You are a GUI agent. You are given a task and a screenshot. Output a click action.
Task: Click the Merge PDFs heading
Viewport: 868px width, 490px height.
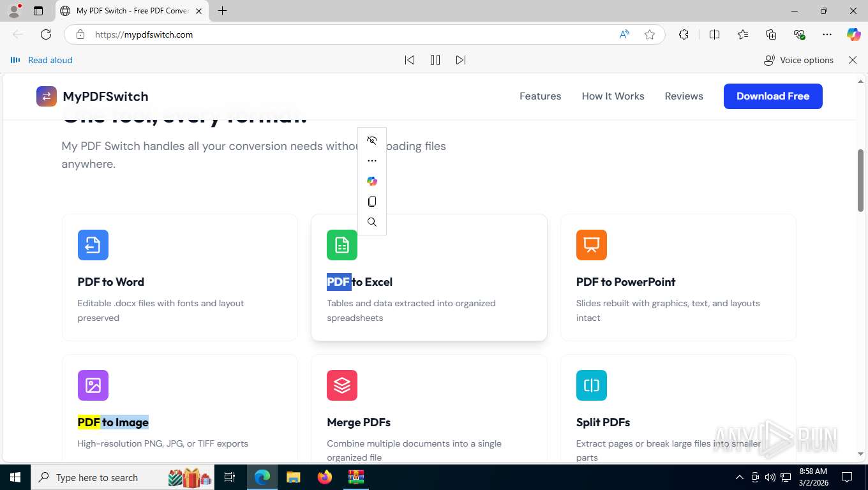point(359,422)
